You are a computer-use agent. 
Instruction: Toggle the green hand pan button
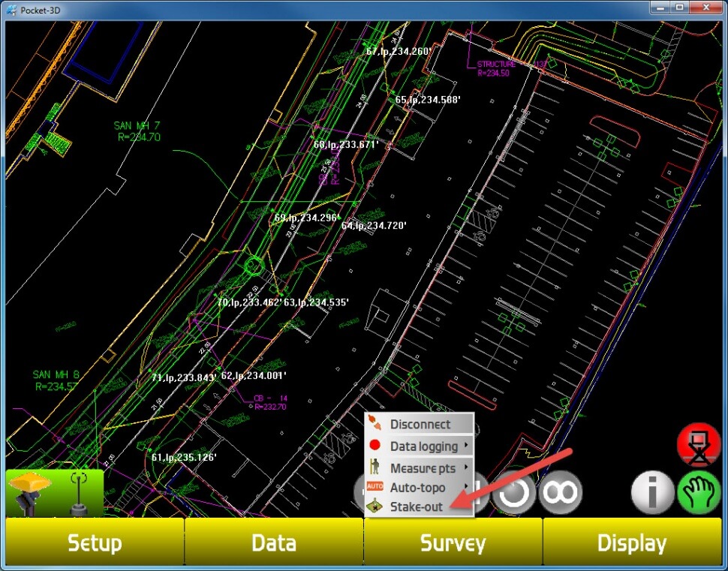point(698,494)
